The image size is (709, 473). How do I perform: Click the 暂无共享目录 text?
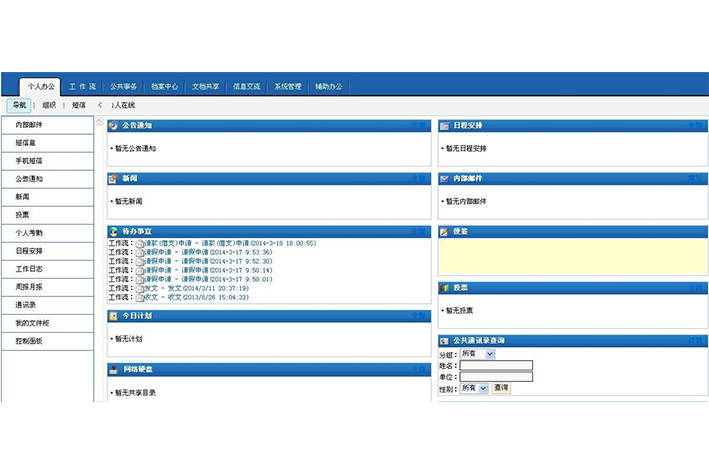(x=135, y=393)
